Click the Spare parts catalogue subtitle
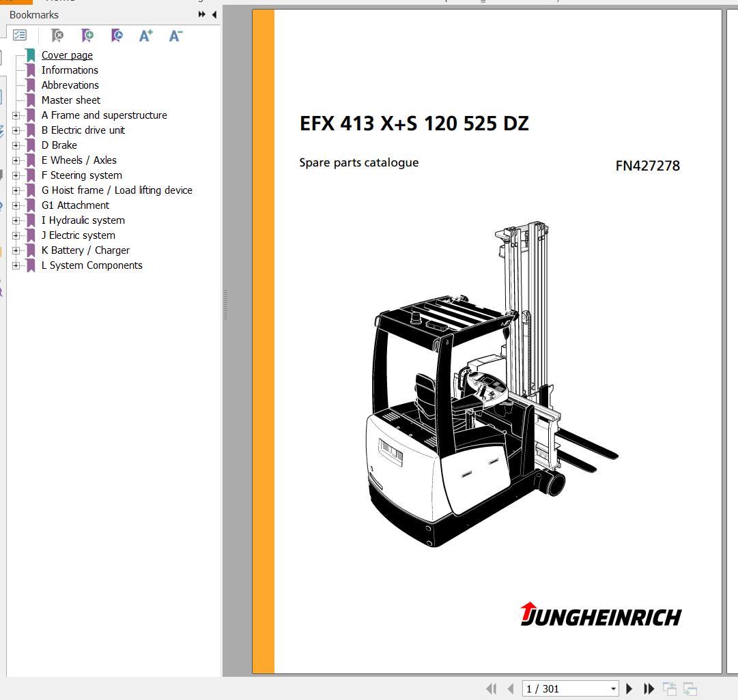This screenshot has height=700, width=738. coord(358,163)
